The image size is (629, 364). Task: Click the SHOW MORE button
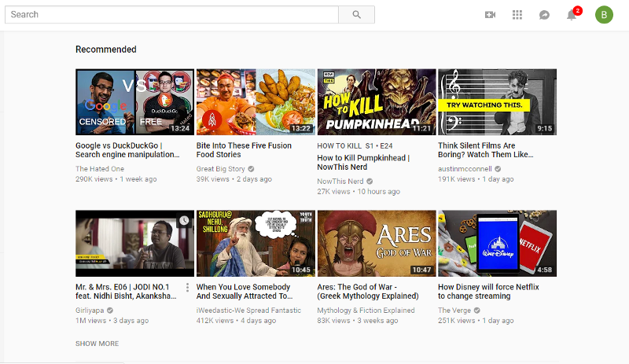pos(97,344)
